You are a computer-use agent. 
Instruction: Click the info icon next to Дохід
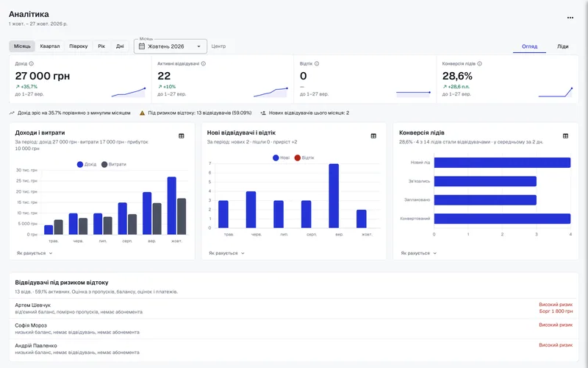(x=32, y=64)
